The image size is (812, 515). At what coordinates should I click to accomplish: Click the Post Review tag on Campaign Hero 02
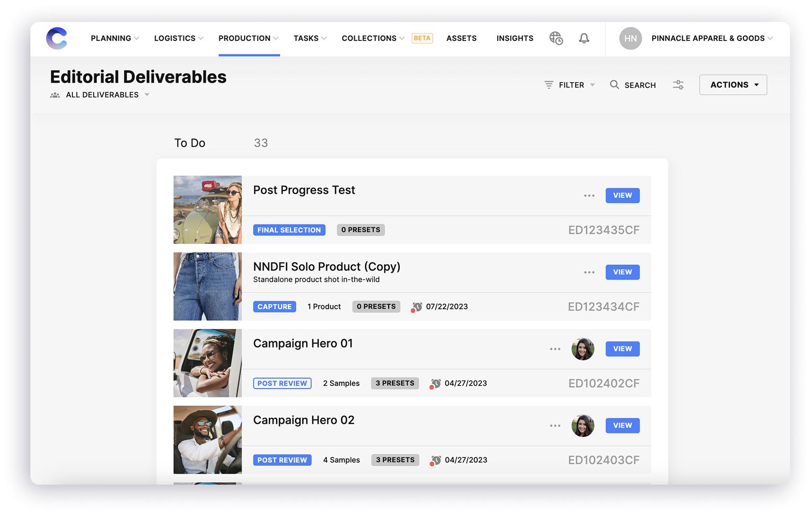coord(282,460)
